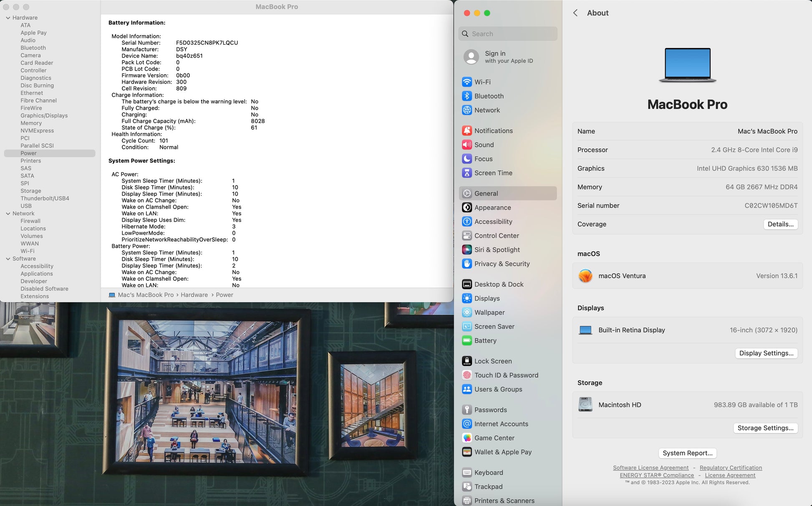
Task: Go back using the About chevron
Action: [575, 13]
